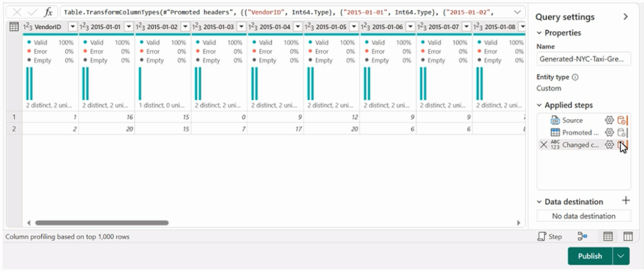Click the fx formula icon
The image size is (644, 271).
[x=48, y=12]
